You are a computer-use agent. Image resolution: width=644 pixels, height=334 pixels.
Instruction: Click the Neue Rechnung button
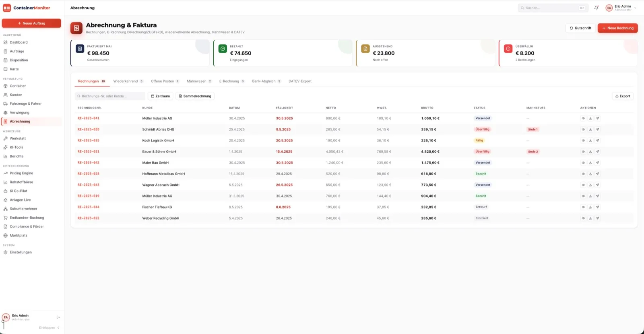(x=617, y=28)
